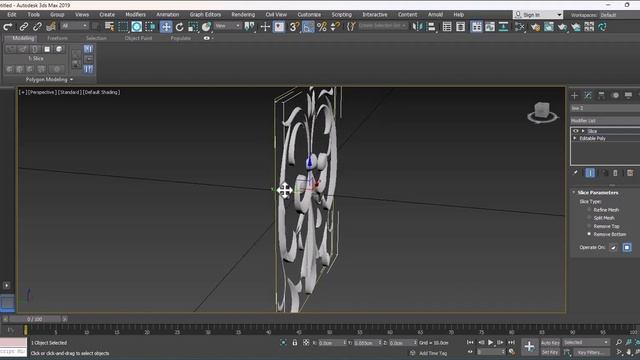Activate the Unlink Selection tool

[x=37, y=27]
